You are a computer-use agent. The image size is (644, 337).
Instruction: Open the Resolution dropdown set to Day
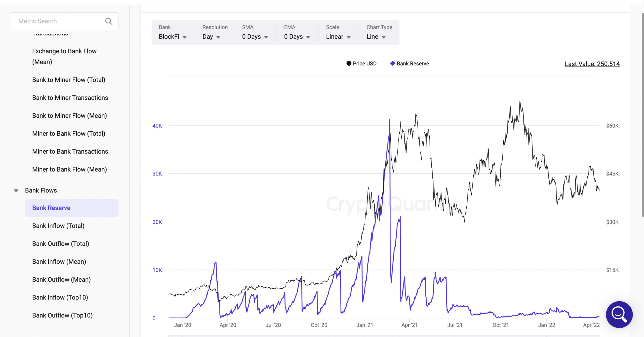tap(211, 37)
